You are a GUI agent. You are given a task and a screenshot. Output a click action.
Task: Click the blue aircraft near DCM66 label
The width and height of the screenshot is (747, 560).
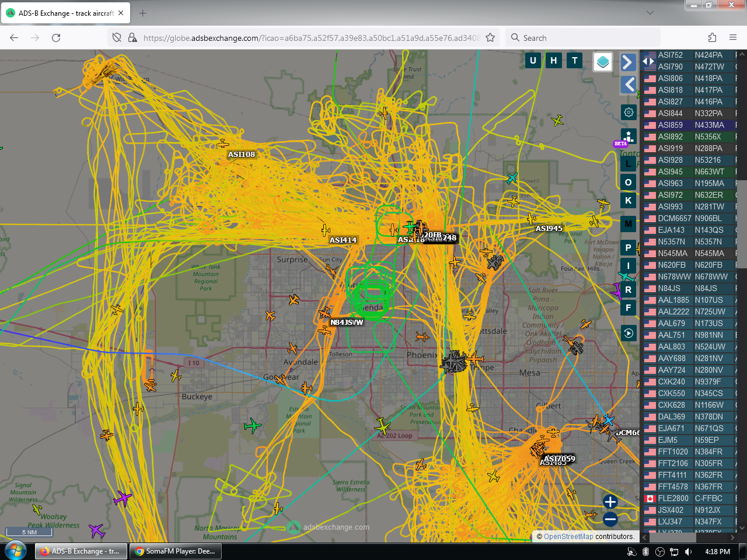(x=608, y=420)
